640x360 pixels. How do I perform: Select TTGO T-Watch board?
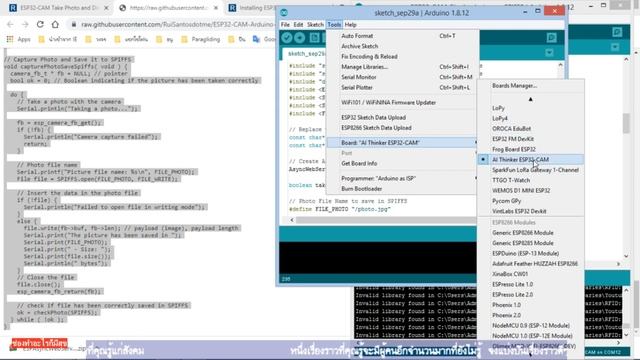(531, 180)
